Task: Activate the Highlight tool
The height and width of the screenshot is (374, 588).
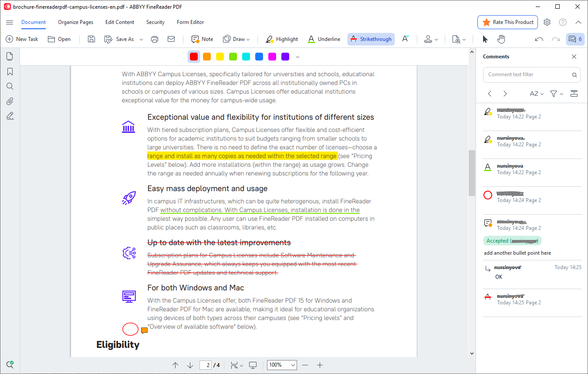Action: (x=282, y=39)
